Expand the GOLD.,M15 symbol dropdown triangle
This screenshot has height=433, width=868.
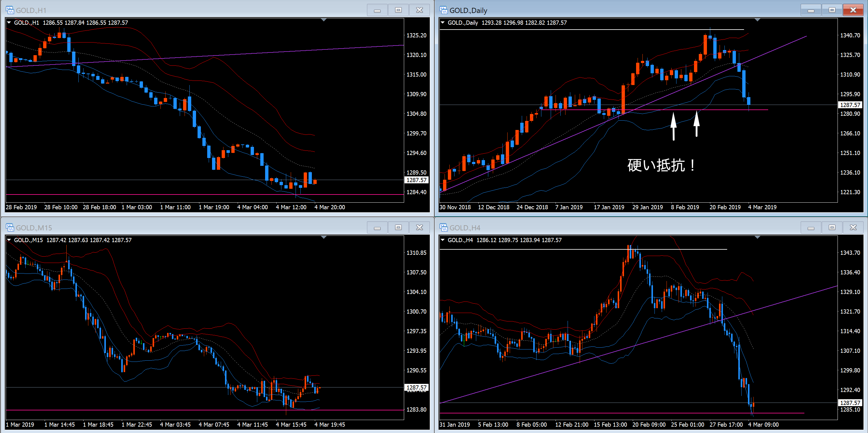pyautogui.click(x=9, y=240)
